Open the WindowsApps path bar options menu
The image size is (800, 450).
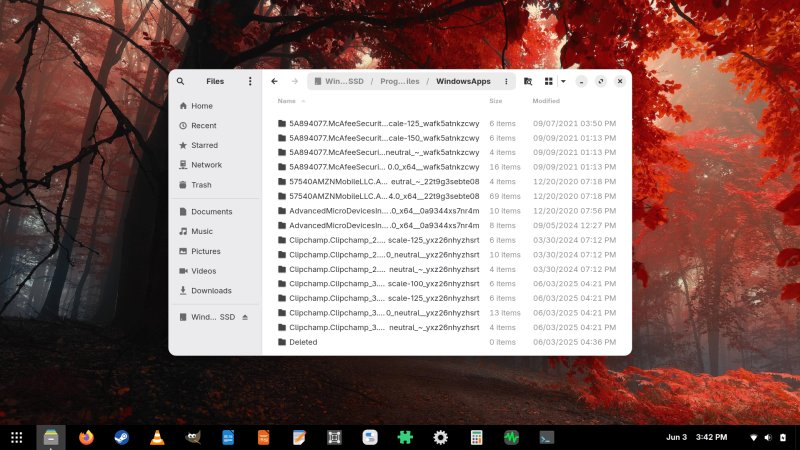pos(506,81)
